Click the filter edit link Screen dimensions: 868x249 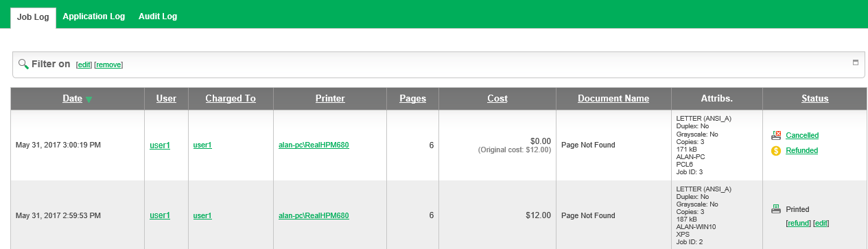(84, 64)
